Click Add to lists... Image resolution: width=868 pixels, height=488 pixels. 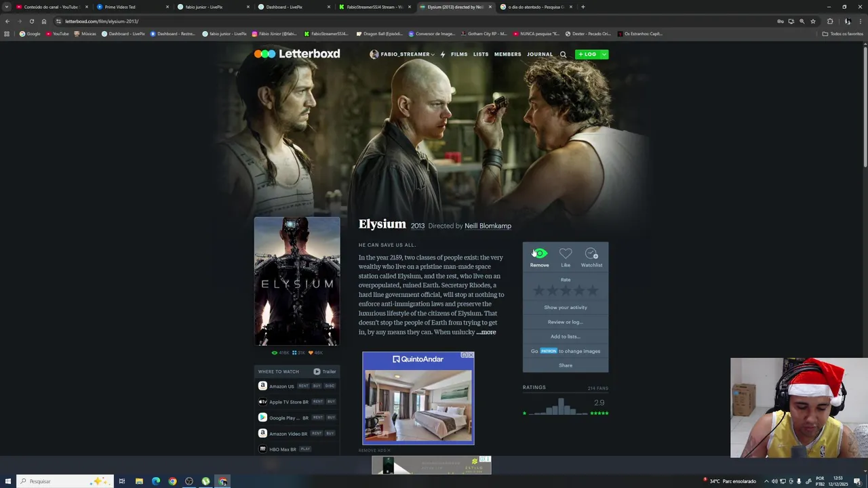pyautogui.click(x=566, y=336)
